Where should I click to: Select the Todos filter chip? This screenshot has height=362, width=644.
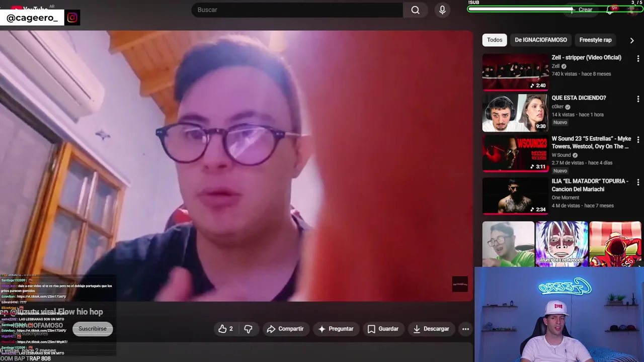(495, 40)
